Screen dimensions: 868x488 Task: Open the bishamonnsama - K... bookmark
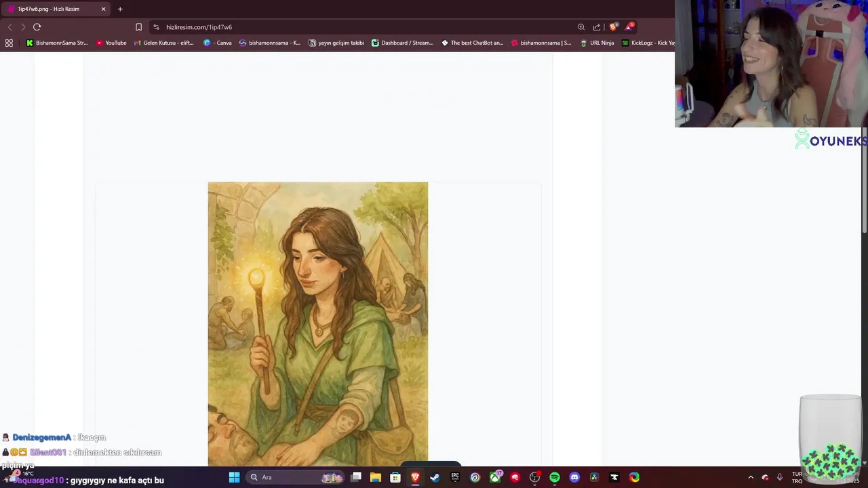pyautogui.click(x=270, y=43)
